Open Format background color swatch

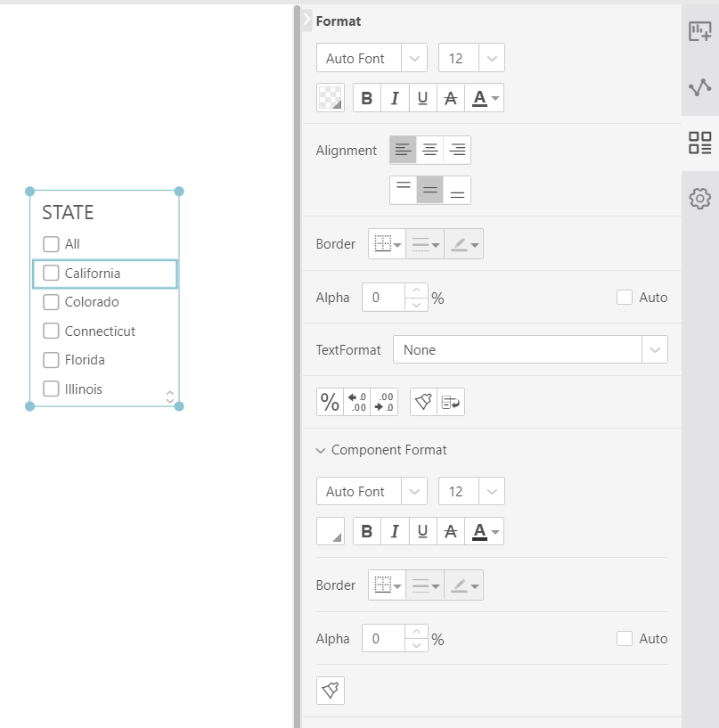(331, 98)
